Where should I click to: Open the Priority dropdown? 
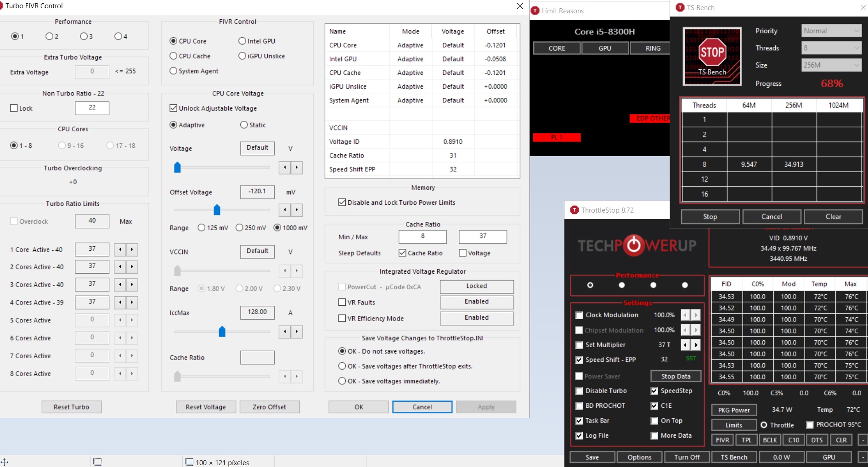pos(831,31)
